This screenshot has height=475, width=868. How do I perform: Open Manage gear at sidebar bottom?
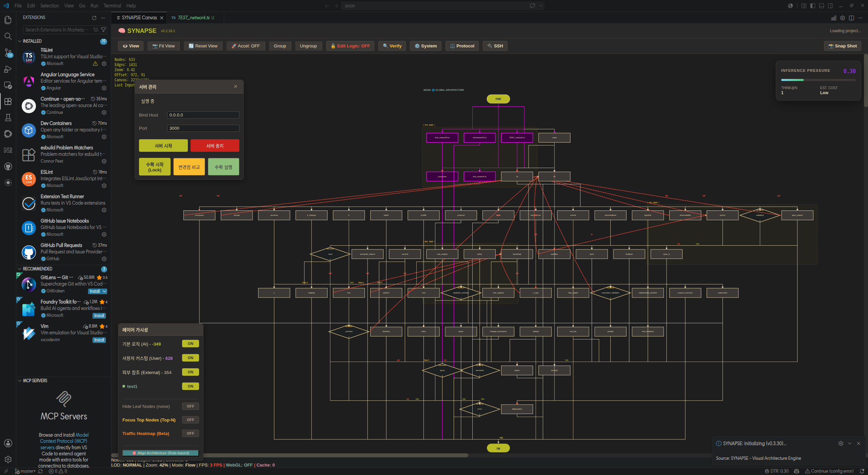pos(8,459)
